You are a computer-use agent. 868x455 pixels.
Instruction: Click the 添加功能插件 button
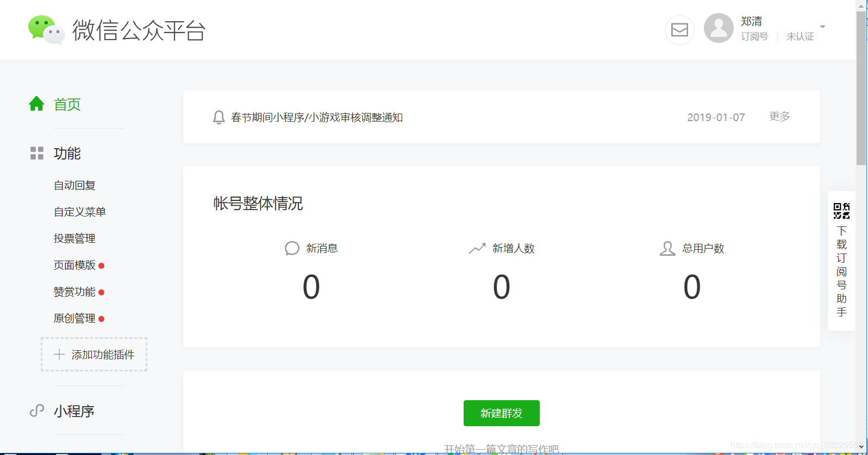pos(94,355)
